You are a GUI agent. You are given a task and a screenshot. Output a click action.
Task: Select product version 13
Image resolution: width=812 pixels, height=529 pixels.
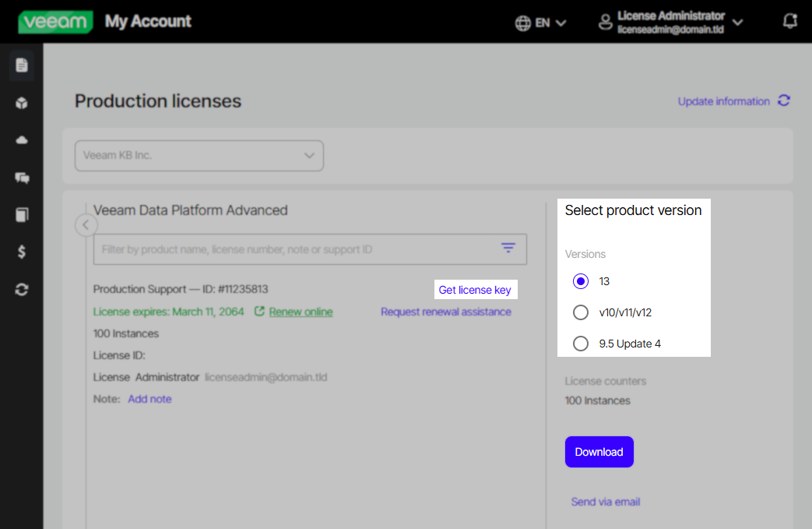click(x=580, y=281)
